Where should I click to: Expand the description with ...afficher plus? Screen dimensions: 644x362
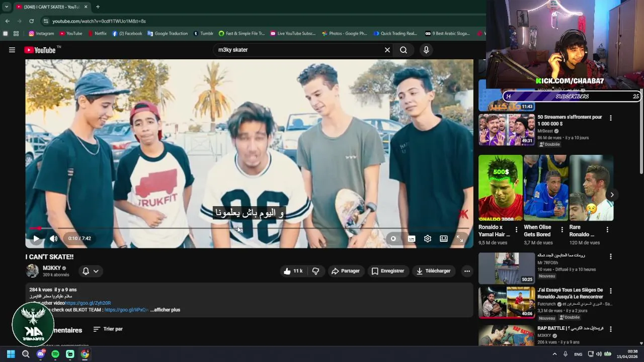(165, 310)
